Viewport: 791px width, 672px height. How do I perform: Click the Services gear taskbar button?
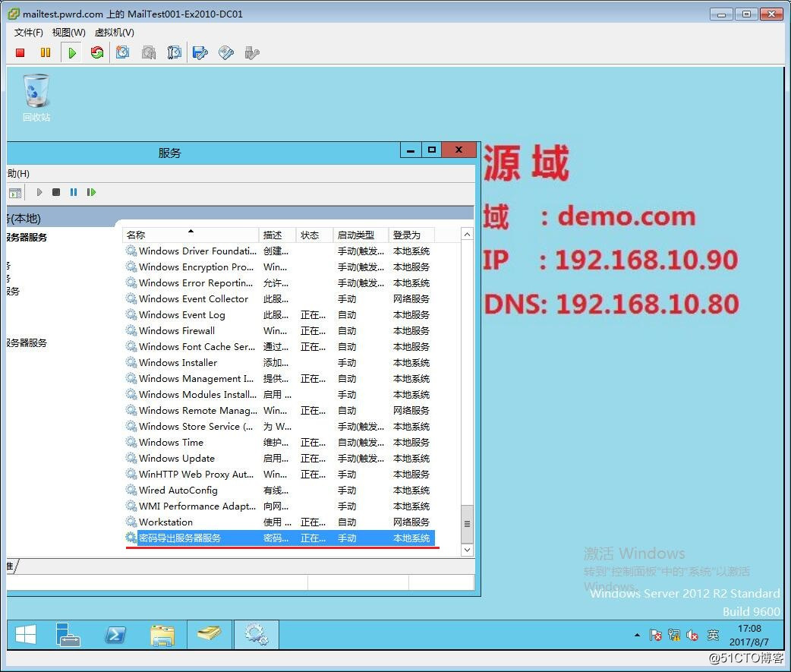[257, 635]
